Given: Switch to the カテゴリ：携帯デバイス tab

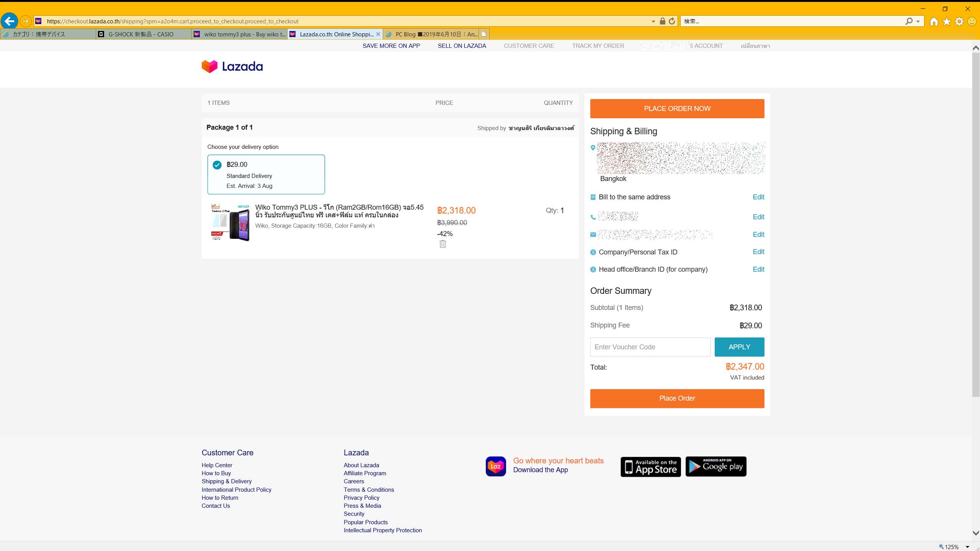Looking at the screenshot, I should [48, 34].
